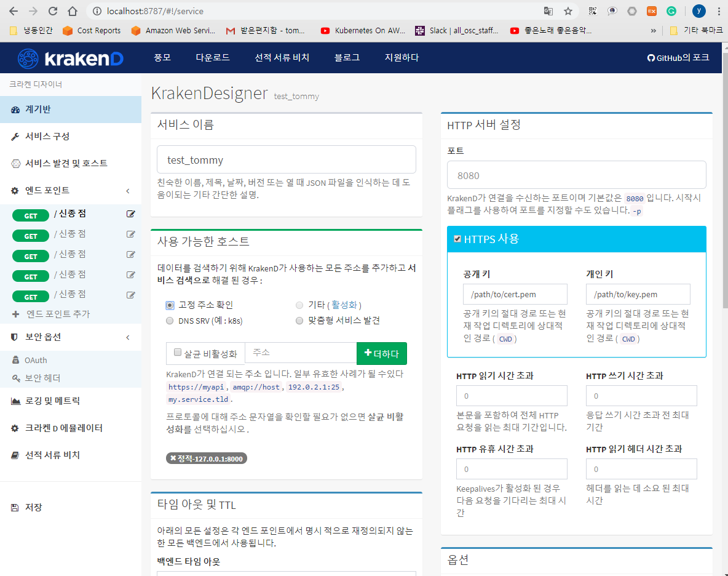The image size is (728, 576).
Task: Open the Slack all_osc_staff bookmark
Action: tap(457, 31)
